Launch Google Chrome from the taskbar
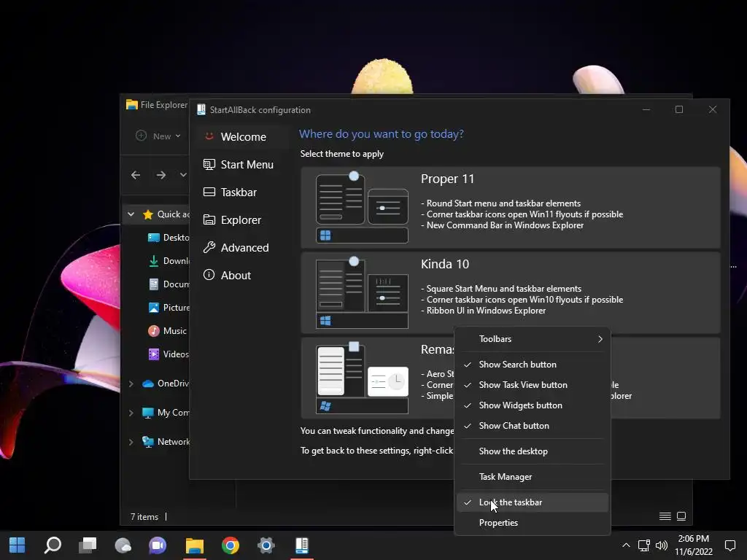This screenshot has height=560, width=747. (x=230, y=545)
